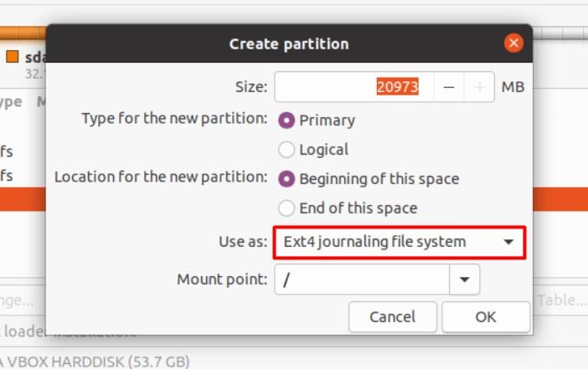Select the Primary partition type
Image resolution: width=588 pixels, height=369 pixels.
(x=287, y=120)
